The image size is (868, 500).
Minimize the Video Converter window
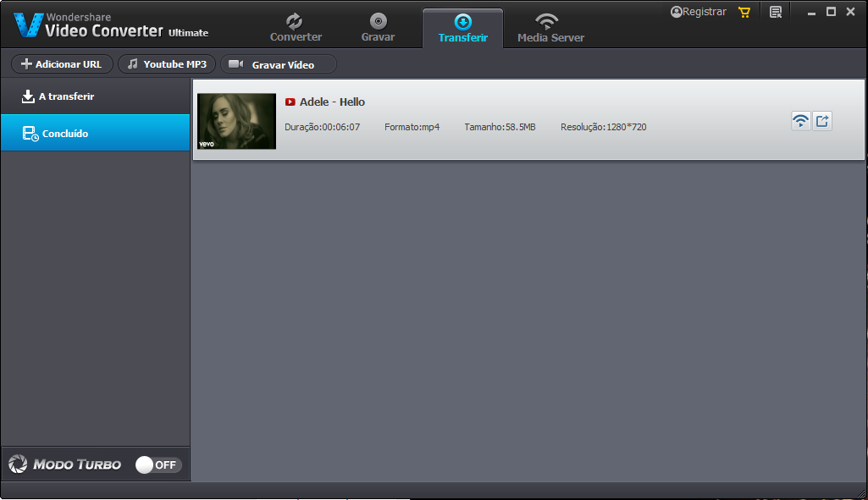pyautogui.click(x=811, y=12)
